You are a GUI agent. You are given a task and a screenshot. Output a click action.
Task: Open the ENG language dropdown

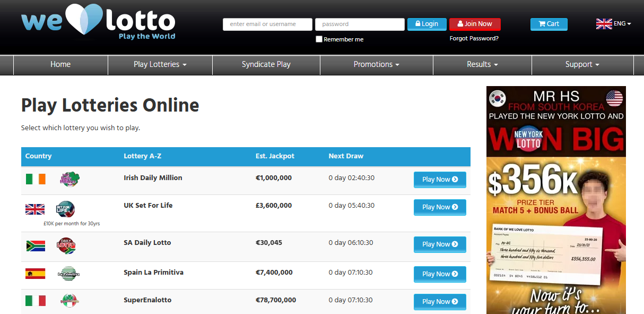[622, 23]
